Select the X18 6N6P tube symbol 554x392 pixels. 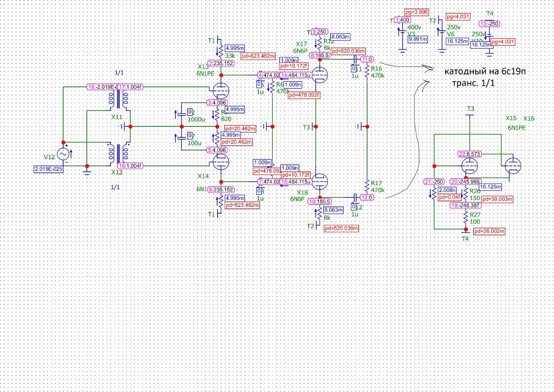(x=319, y=181)
